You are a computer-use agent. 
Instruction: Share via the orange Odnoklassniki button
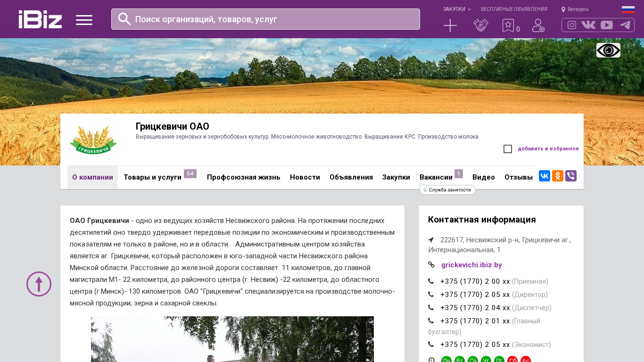[558, 176]
